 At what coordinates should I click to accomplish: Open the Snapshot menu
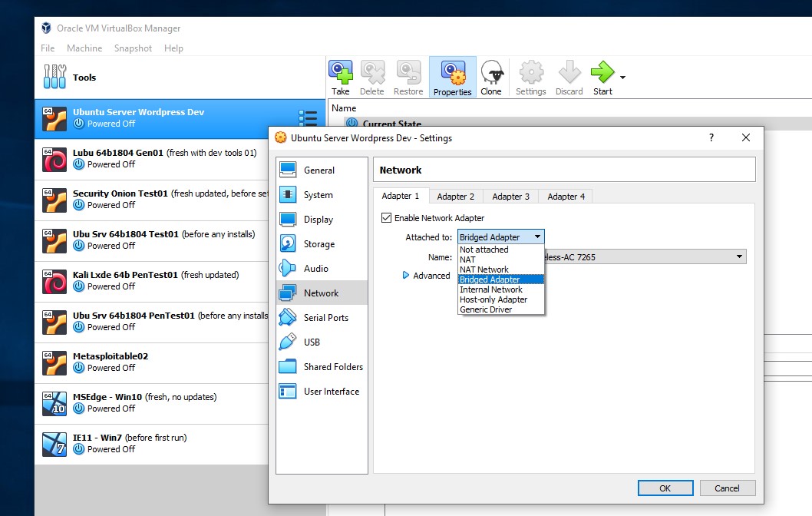tap(133, 48)
